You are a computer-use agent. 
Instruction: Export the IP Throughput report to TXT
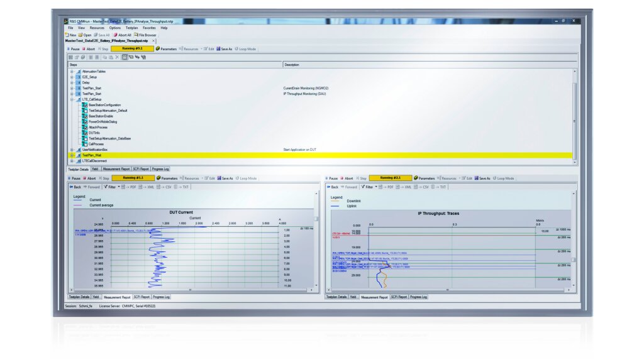pos(438,187)
